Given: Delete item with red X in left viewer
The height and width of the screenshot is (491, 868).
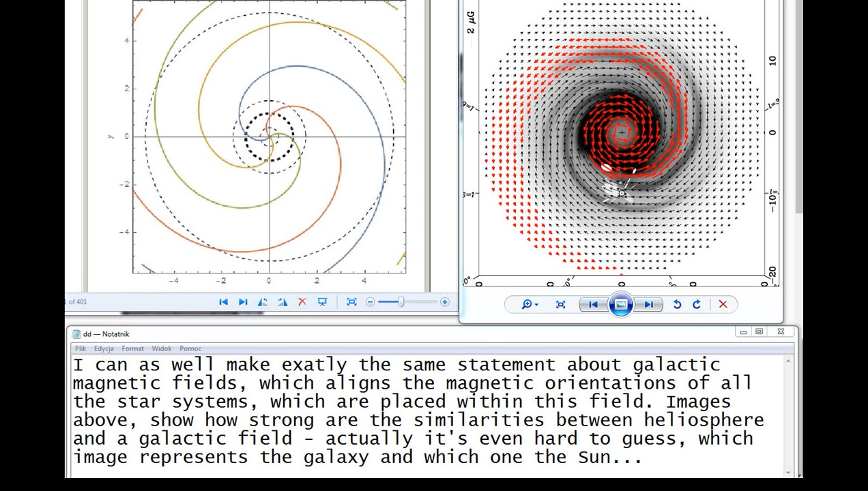Looking at the screenshot, I should 302,302.
